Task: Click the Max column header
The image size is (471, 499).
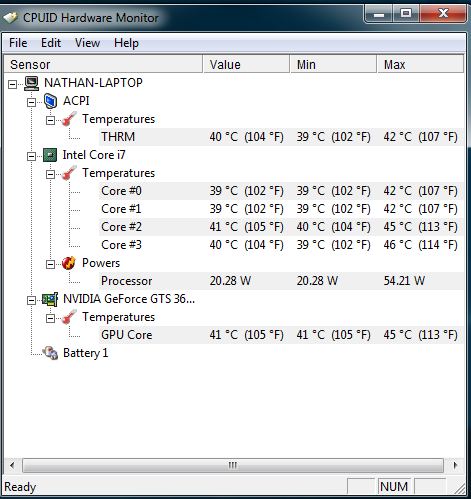Action: tap(420, 64)
